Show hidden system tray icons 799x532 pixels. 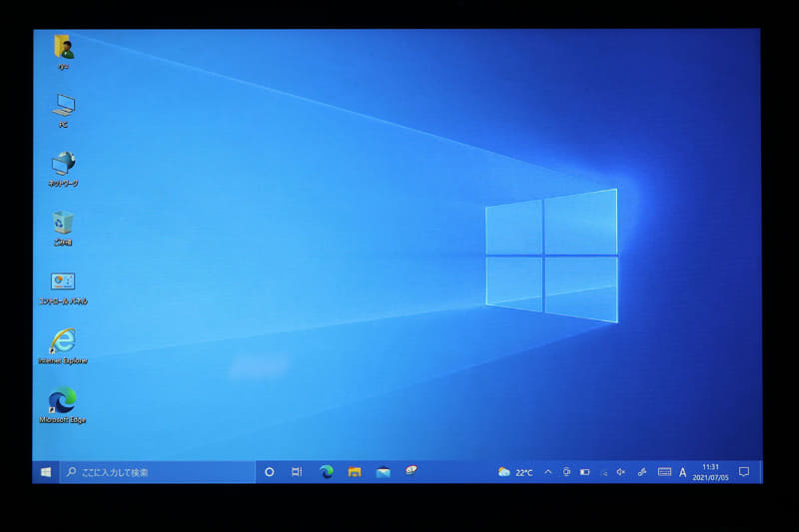[547, 472]
